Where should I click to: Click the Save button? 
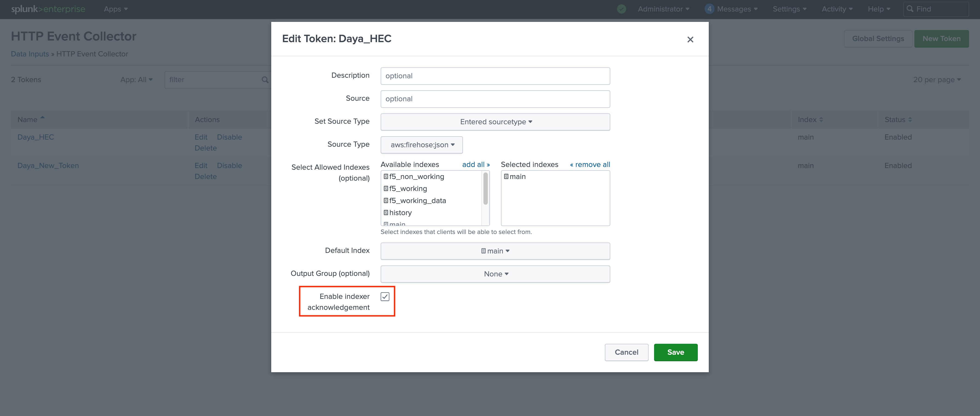pyautogui.click(x=675, y=353)
